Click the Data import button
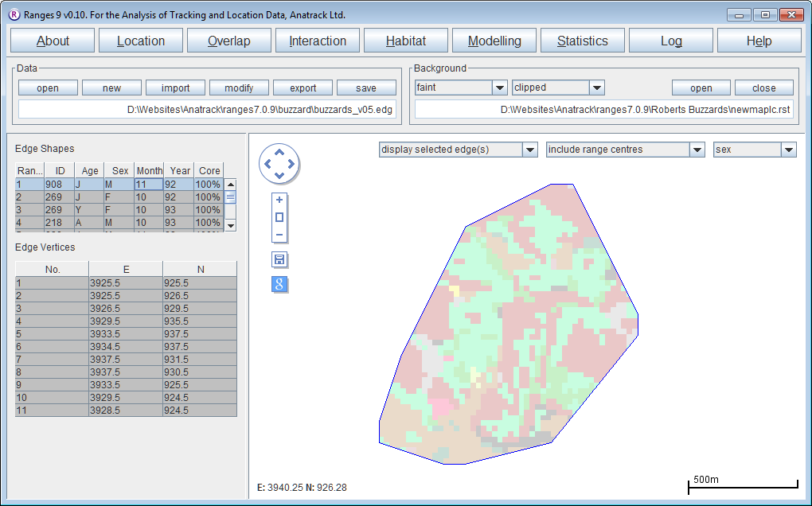This screenshot has height=506, width=812. click(x=175, y=88)
